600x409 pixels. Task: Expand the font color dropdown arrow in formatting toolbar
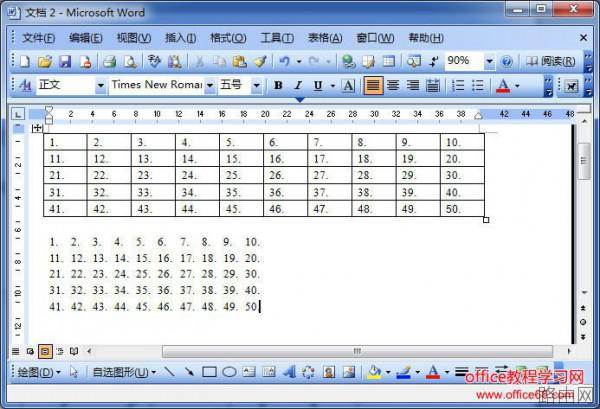tap(517, 85)
